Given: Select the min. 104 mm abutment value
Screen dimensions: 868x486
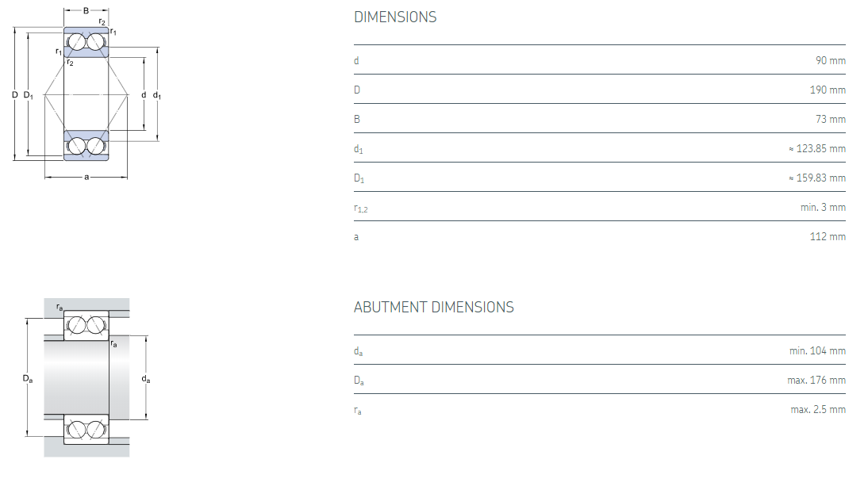Looking at the screenshot, I should (816, 351).
